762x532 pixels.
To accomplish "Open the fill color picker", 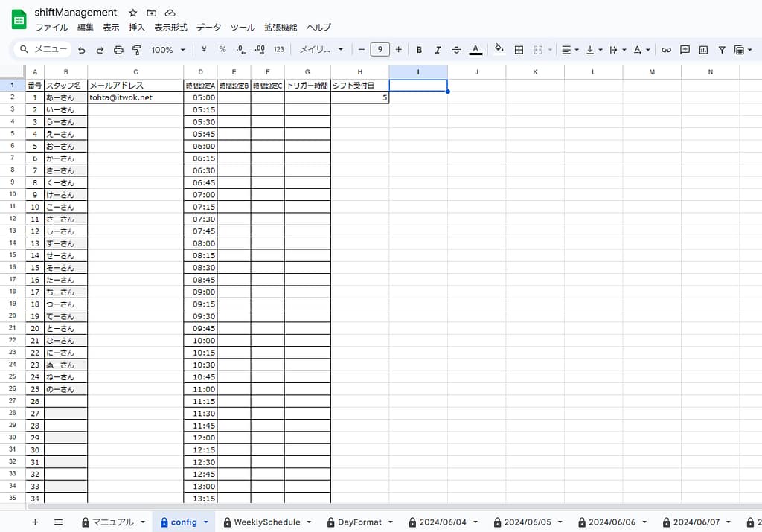I will (499, 50).
